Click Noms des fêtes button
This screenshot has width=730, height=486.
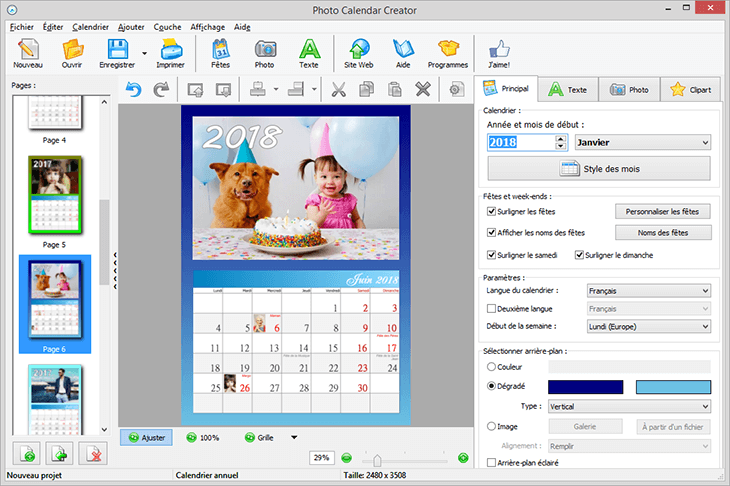coord(663,232)
